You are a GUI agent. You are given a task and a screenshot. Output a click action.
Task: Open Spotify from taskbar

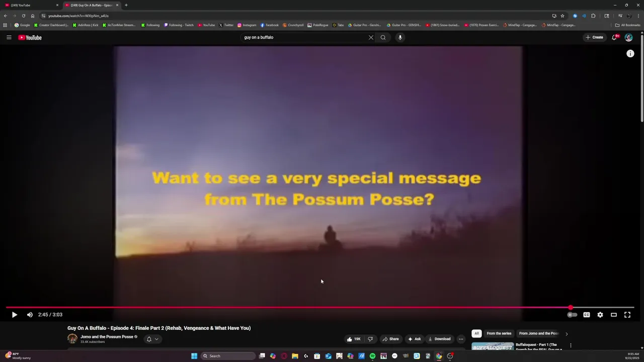(x=372, y=356)
